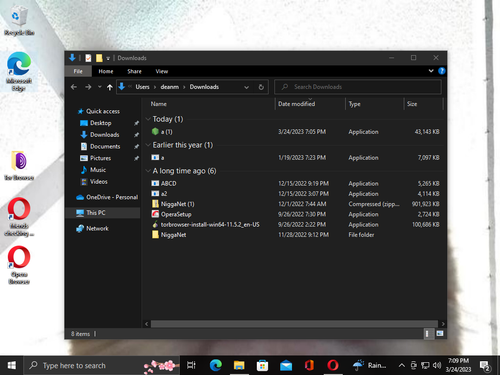Expand the ribbon with the chevron

tap(431, 71)
